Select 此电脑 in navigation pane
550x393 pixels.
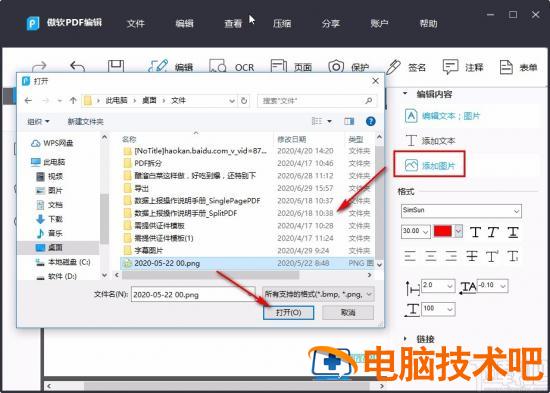tap(48, 162)
